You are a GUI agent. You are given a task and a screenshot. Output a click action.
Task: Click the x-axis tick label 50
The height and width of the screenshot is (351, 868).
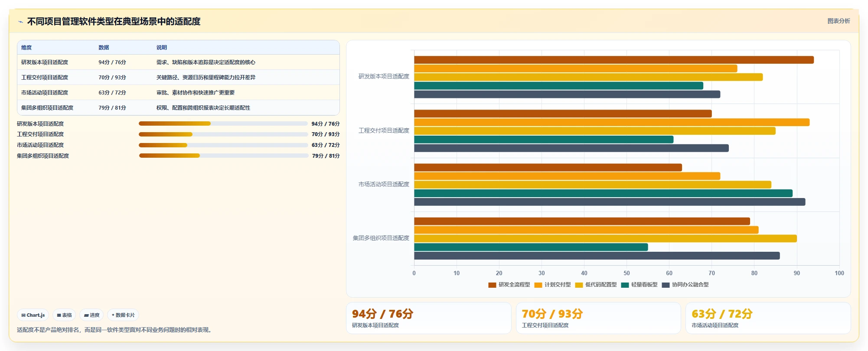627,273
